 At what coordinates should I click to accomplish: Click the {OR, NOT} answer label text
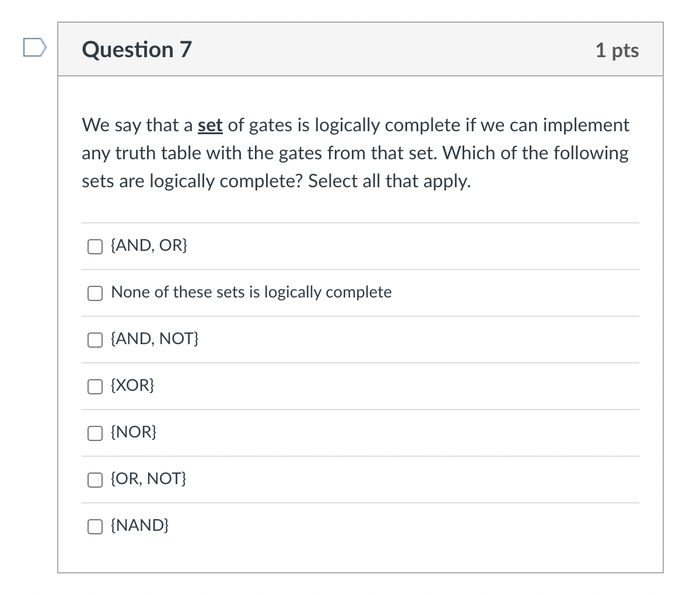(x=149, y=478)
